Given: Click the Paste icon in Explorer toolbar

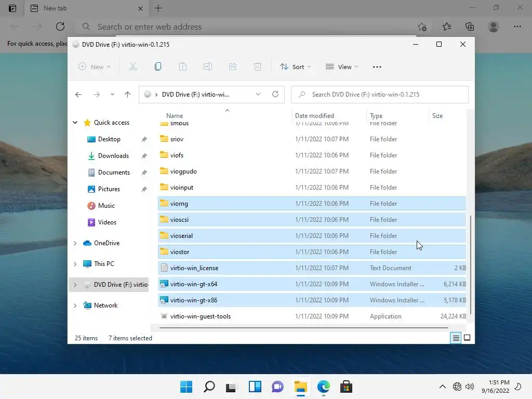Looking at the screenshot, I should (183, 67).
